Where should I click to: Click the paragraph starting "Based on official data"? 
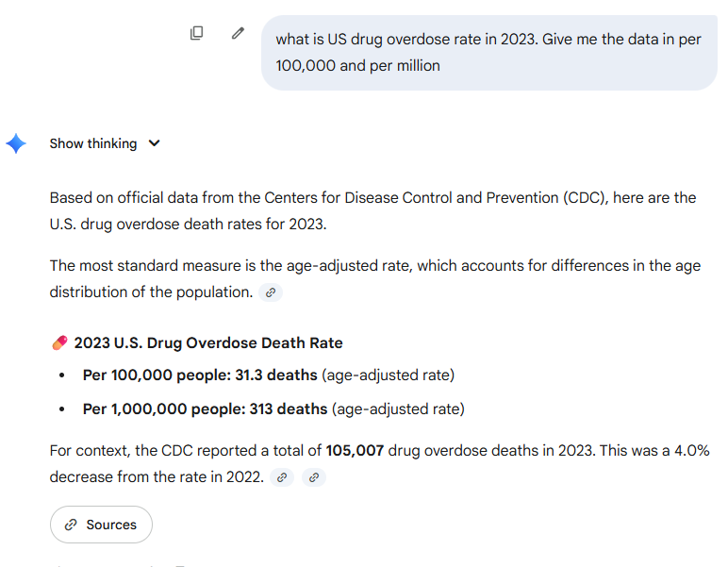click(x=372, y=208)
